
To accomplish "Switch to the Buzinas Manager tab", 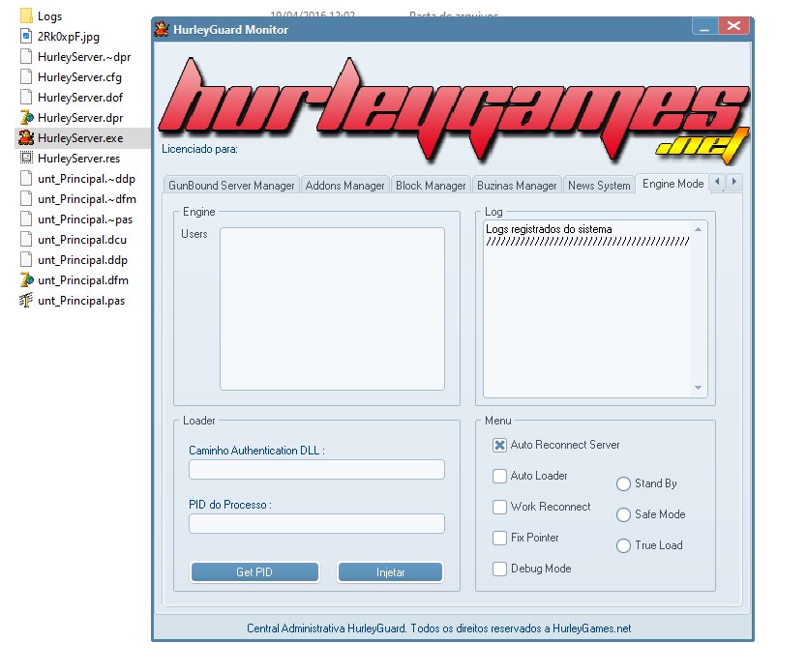I will (517, 185).
